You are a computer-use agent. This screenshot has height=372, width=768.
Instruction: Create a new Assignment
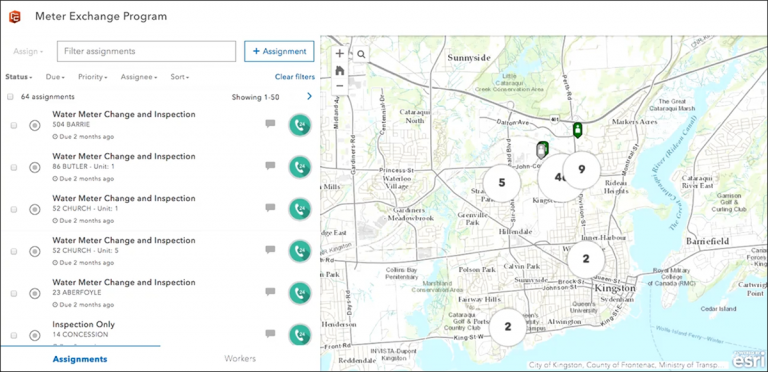click(x=279, y=51)
